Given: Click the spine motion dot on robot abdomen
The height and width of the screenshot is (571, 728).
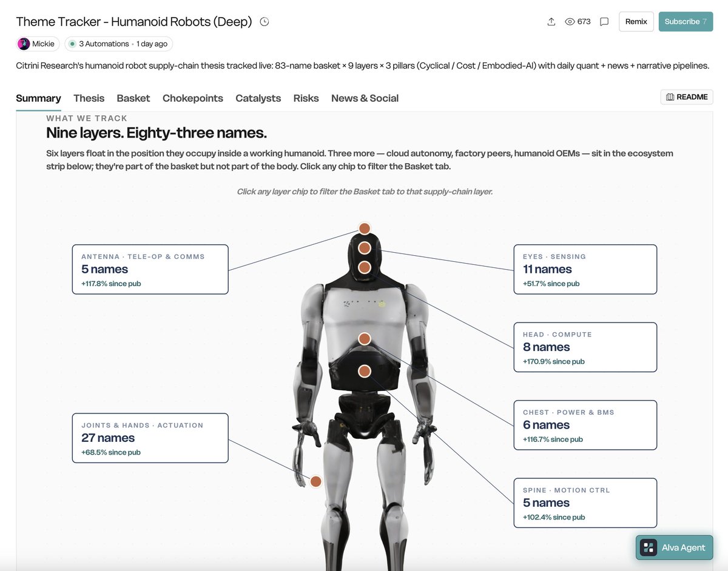Looking at the screenshot, I should (x=365, y=371).
